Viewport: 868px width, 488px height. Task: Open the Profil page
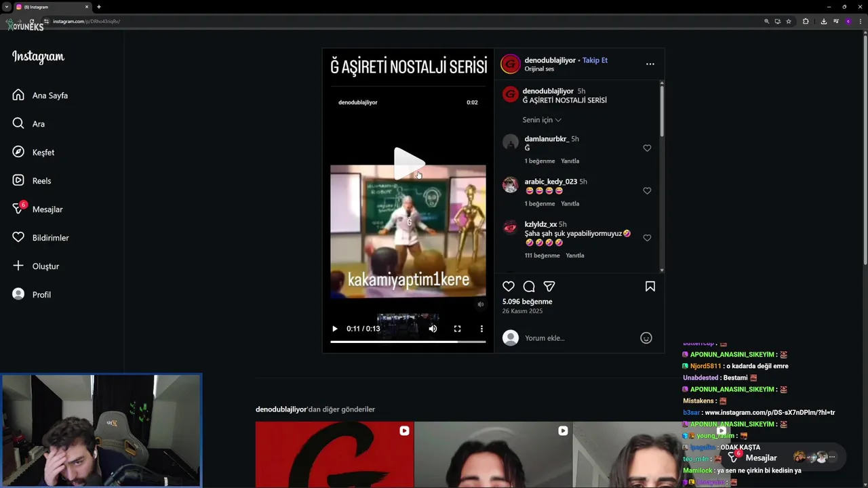pyautogui.click(x=32, y=295)
